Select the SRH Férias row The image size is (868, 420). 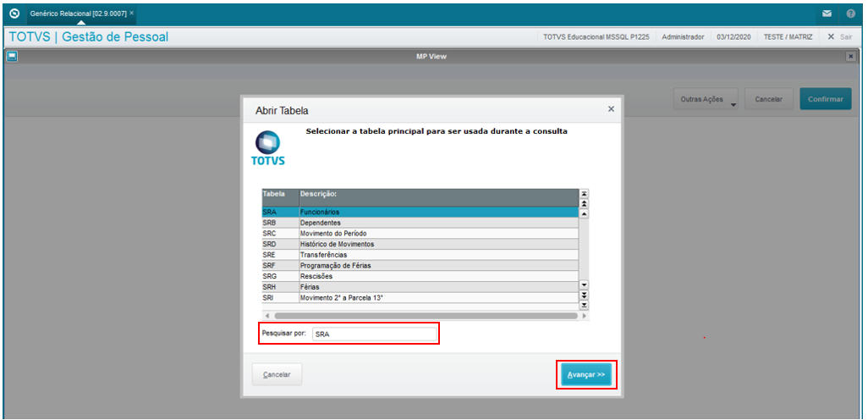[420, 287]
